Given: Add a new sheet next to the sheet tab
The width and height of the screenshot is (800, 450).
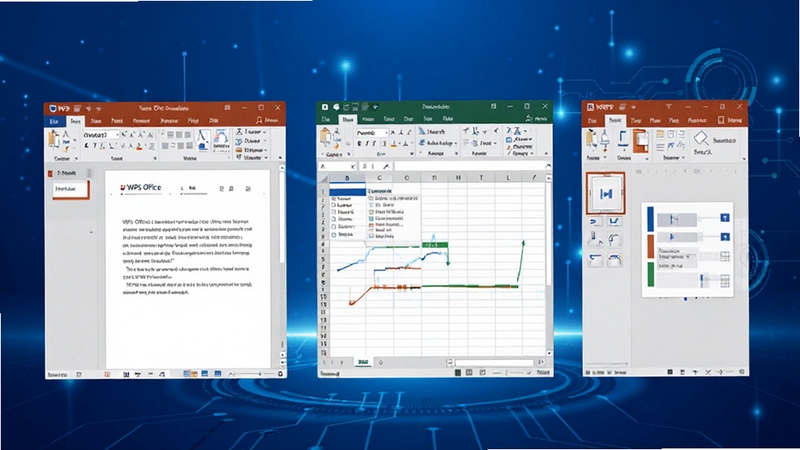Looking at the screenshot, I should 381,362.
